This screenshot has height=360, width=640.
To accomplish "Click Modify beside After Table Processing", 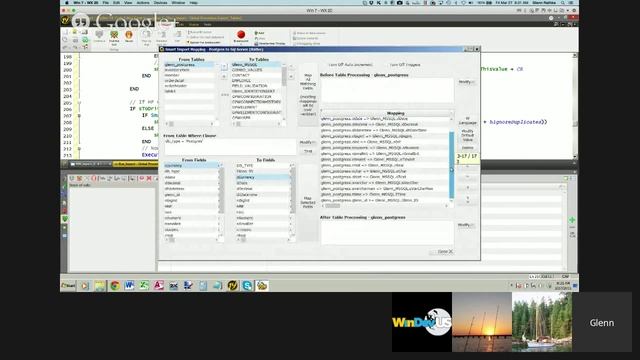I will tap(466, 225).
